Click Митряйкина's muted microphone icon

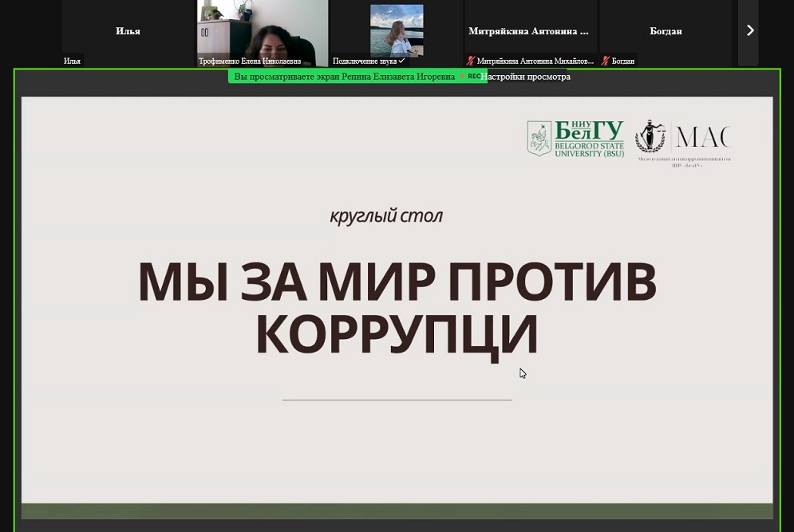471,61
